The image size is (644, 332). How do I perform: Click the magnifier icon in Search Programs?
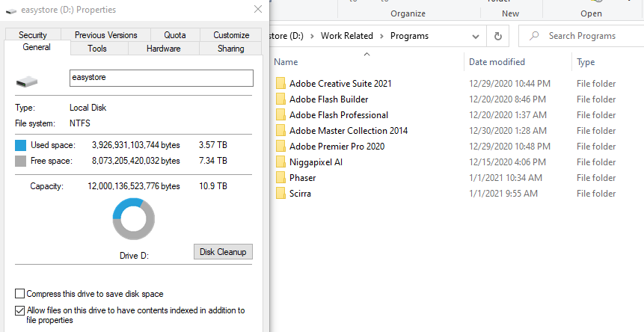pyautogui.click(x=534, y=36)
